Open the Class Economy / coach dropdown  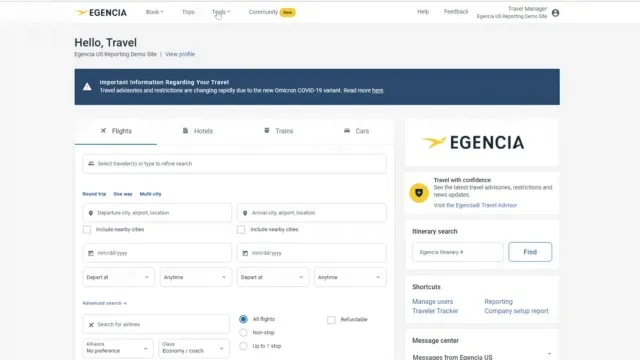194,348
